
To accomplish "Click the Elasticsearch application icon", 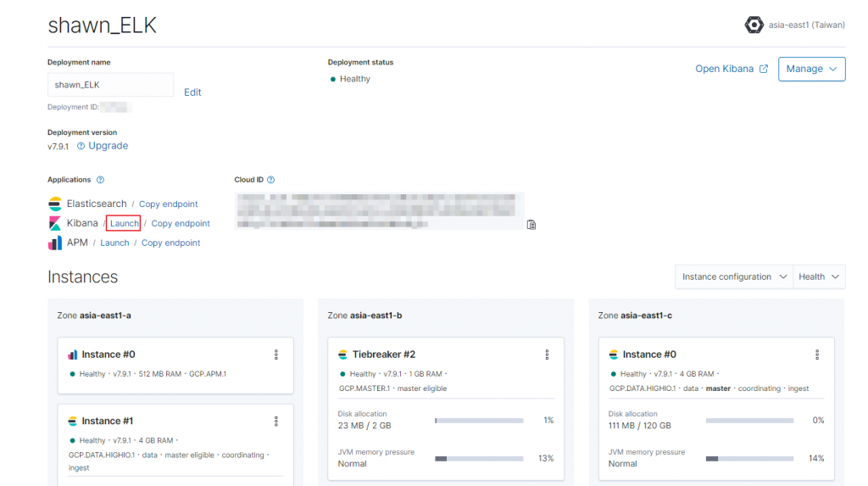I will point(55,204).
